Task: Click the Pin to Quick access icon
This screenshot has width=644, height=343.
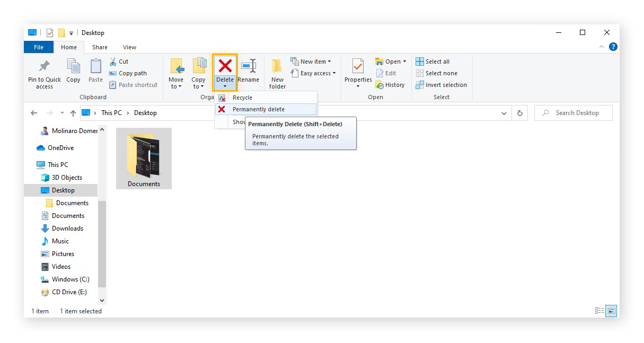Action: pyautogui.click(x=44, y=73)
